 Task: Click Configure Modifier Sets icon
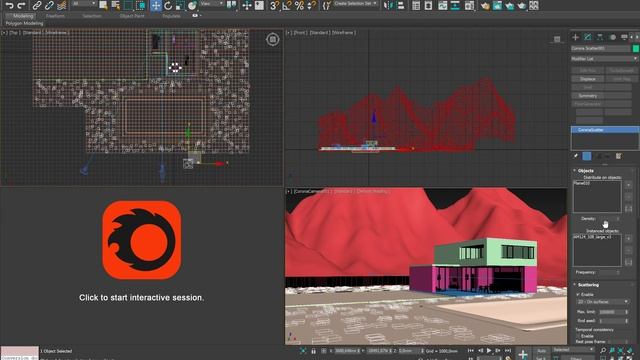(618, 156)
